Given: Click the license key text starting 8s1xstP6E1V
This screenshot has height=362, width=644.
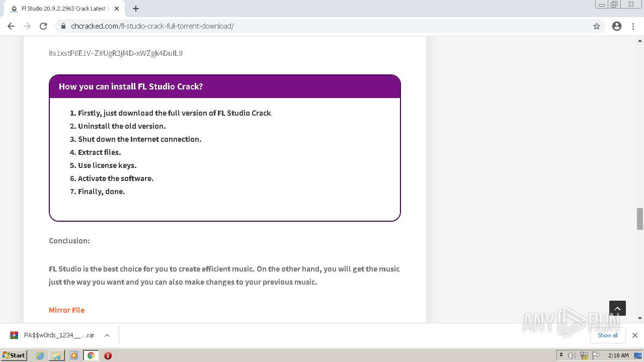Looking at the screenshot, I should (116, 53).
